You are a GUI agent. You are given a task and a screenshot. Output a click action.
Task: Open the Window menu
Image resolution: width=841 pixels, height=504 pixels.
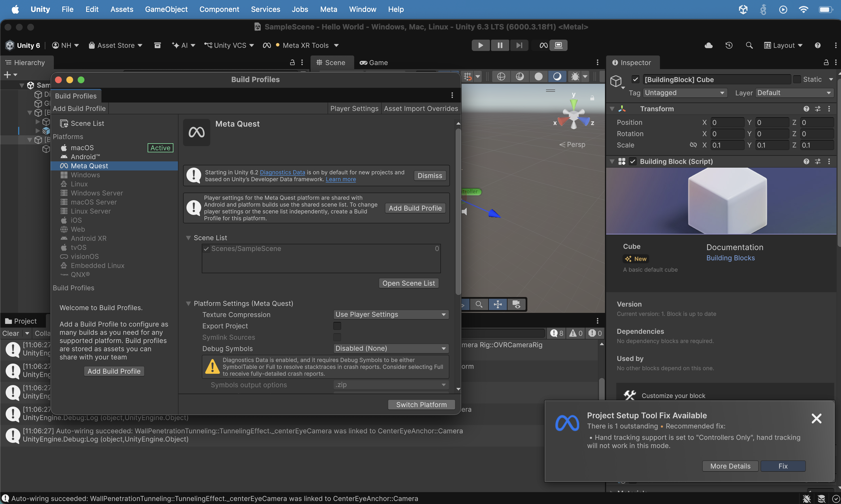click(363, 9)
